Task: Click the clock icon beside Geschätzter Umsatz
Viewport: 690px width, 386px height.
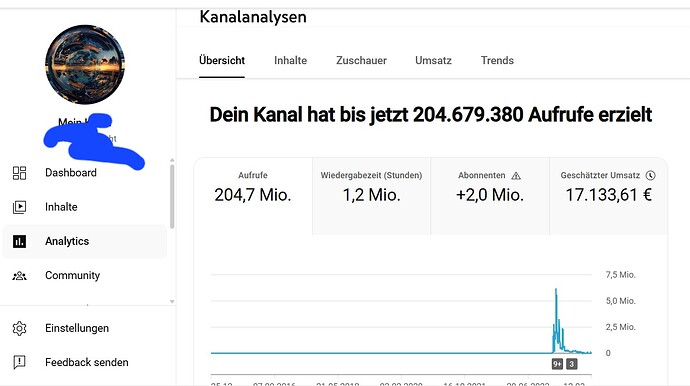Action: click(x=650, y=175)
